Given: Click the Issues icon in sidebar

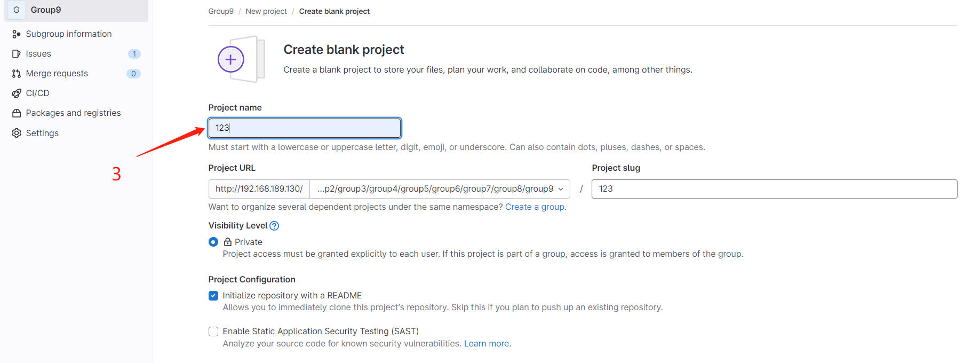Looking at the screenshot, I should 17,54.
